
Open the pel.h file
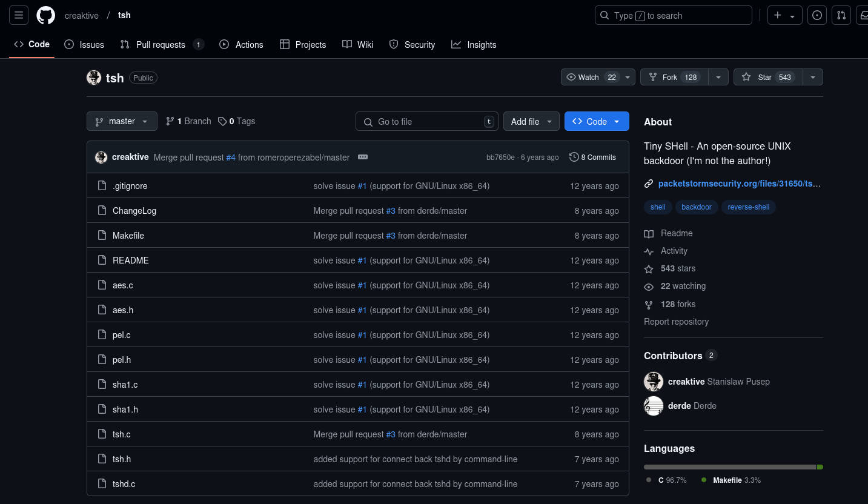[122, 360]
